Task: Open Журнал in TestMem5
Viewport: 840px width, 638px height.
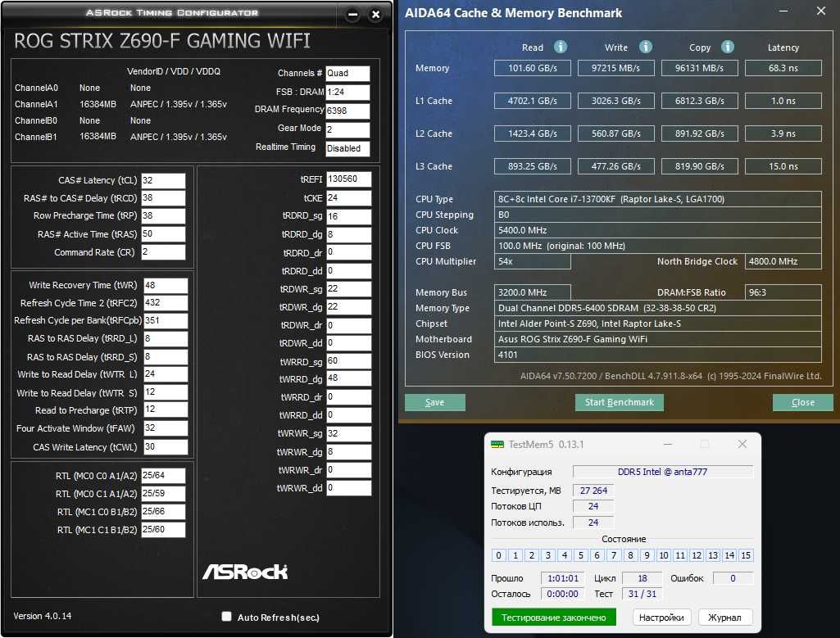Action: coord(724,618)
